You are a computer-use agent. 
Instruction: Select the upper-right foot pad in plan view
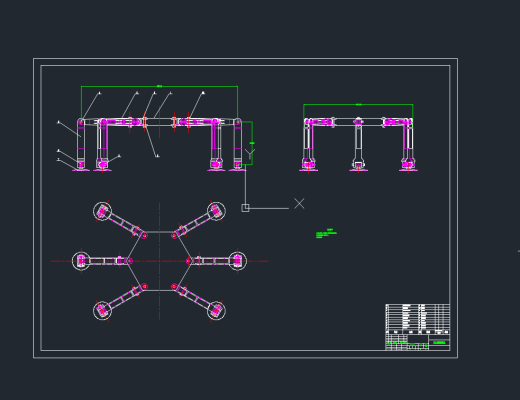pos(216,211)
